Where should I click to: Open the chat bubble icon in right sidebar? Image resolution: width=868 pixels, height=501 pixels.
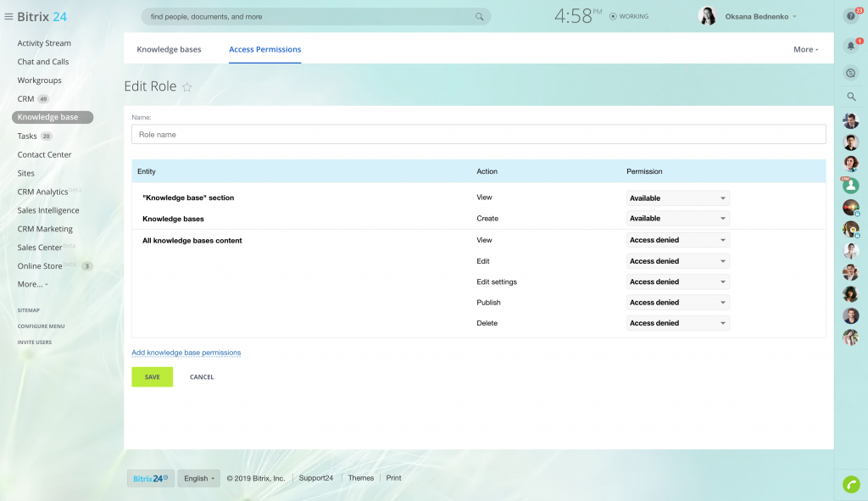(851, 73)
